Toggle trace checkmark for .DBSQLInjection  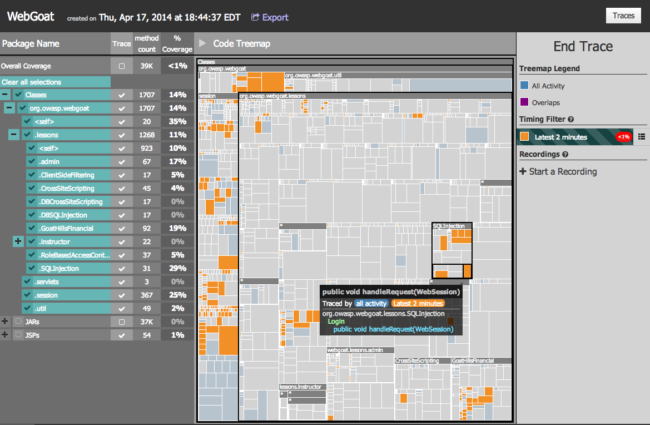point(121,215)
